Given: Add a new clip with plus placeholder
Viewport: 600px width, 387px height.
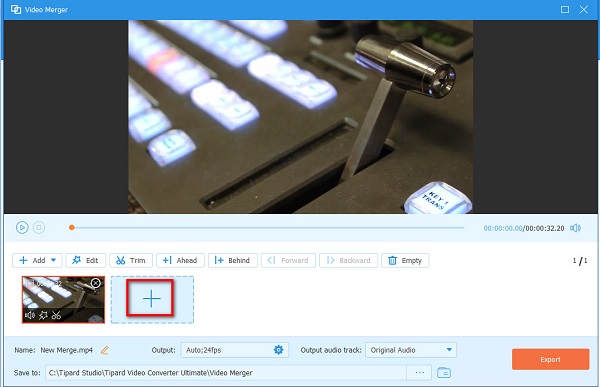Looking at the screenshot, I should tap(152, 299).
